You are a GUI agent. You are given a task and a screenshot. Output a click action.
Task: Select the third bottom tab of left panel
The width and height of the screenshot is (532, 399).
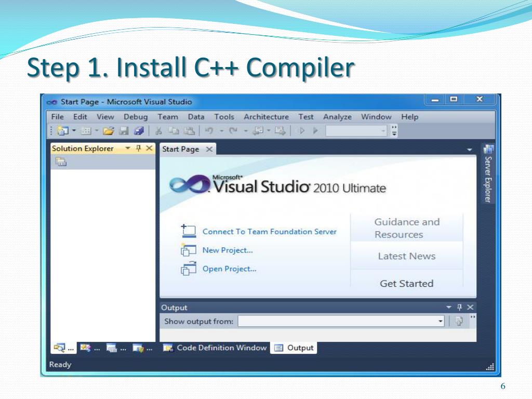tap(116, 348)
